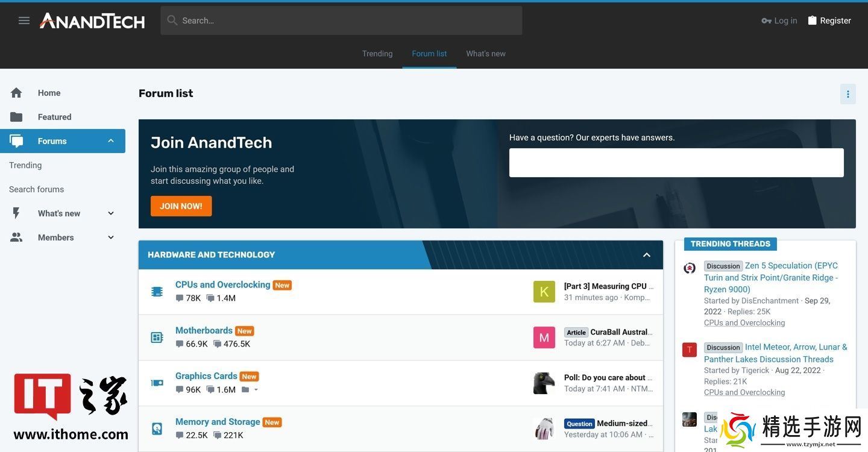This screenshot has width=868, height=452.
Task: Collapse the Hardware and Technology category
Action: [646, 255]
